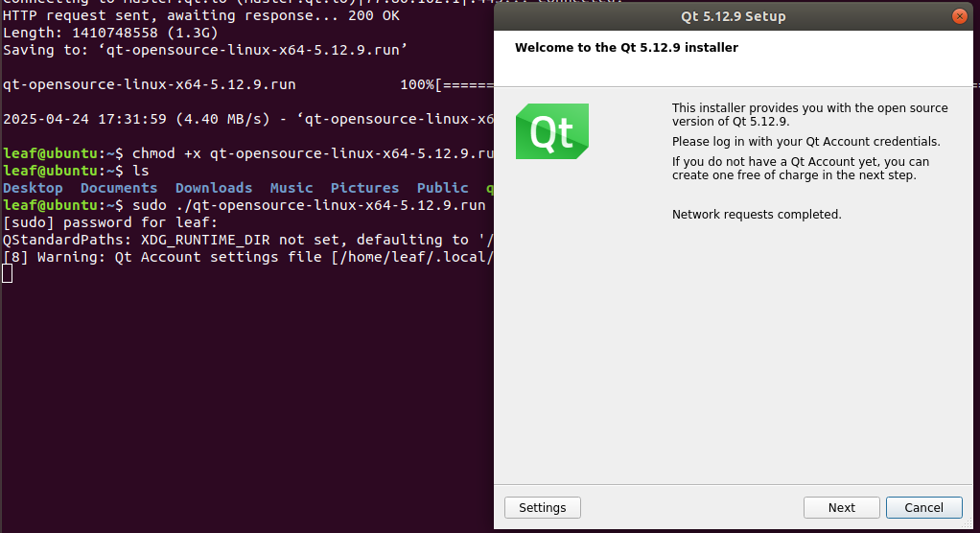The height and width of the screenshot is (533, 980).
Task: Close the Qt 5.12.9 Setup window
Action: tap(959, 16)
